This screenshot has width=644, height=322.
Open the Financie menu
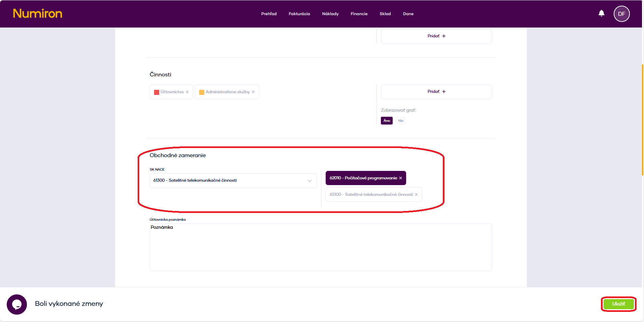(359, 14)
